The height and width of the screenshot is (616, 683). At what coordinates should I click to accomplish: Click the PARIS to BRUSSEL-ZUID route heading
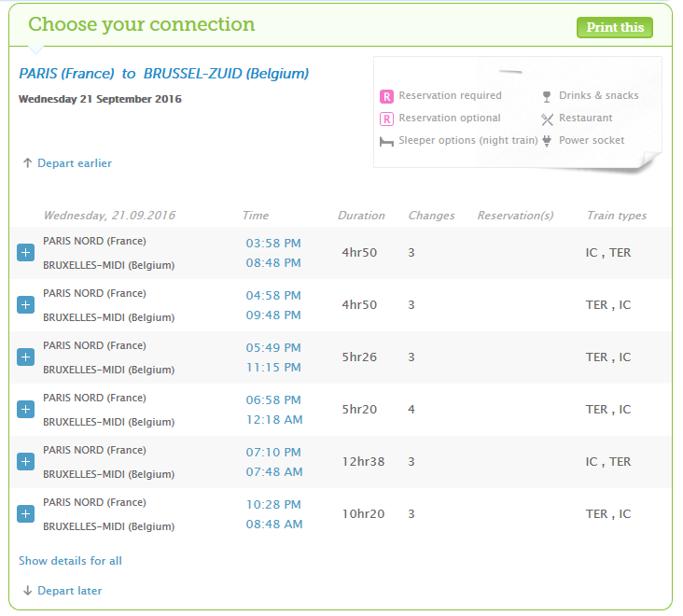click(x=163, y=73)
